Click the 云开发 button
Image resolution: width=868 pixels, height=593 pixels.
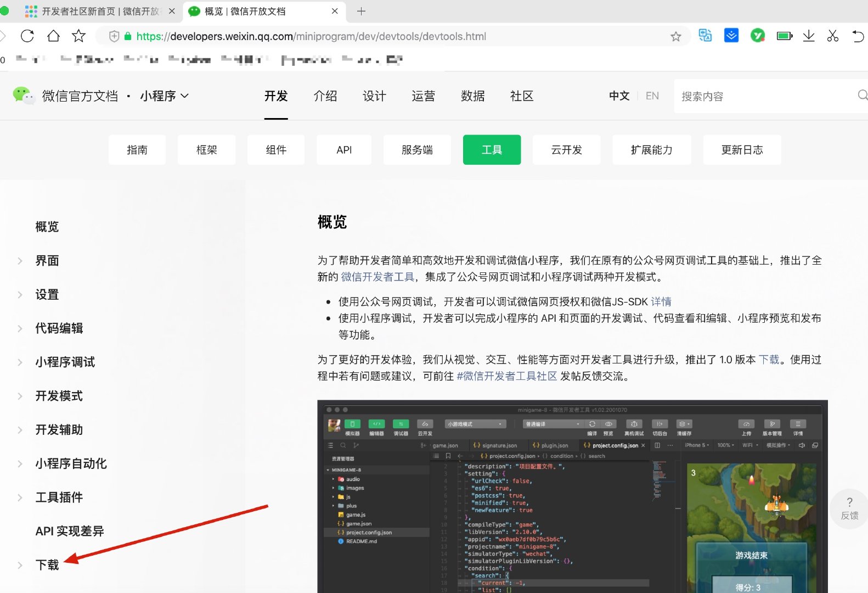pyautogui.click(x=567, y=150)
